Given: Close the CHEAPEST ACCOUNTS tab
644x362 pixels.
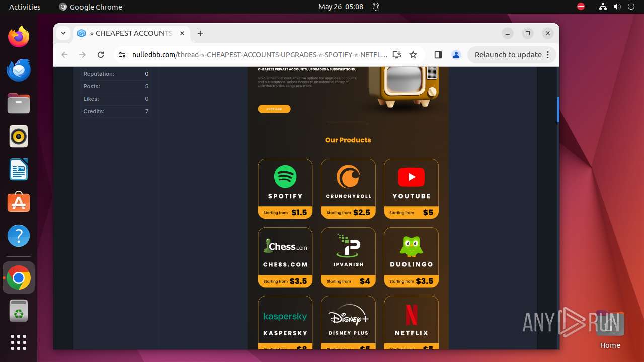Looking at the screenshot, I should [x=182, y=33].
